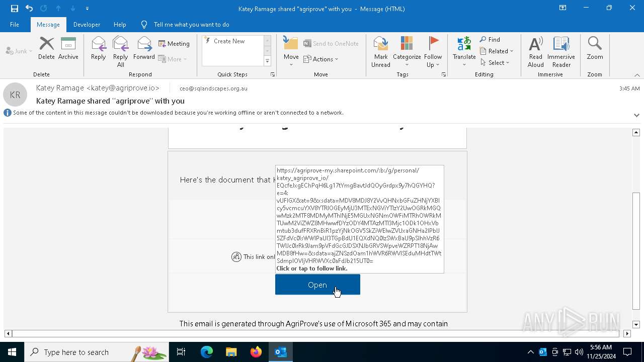This screenshot has height=362, width=644.
Task: Expand the message header
Action: [636, 115]
